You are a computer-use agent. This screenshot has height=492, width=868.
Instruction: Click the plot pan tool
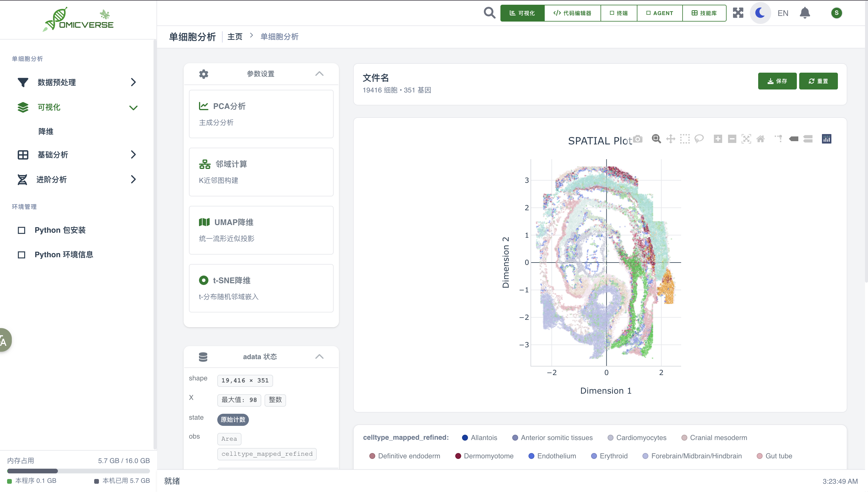point(670,139)
